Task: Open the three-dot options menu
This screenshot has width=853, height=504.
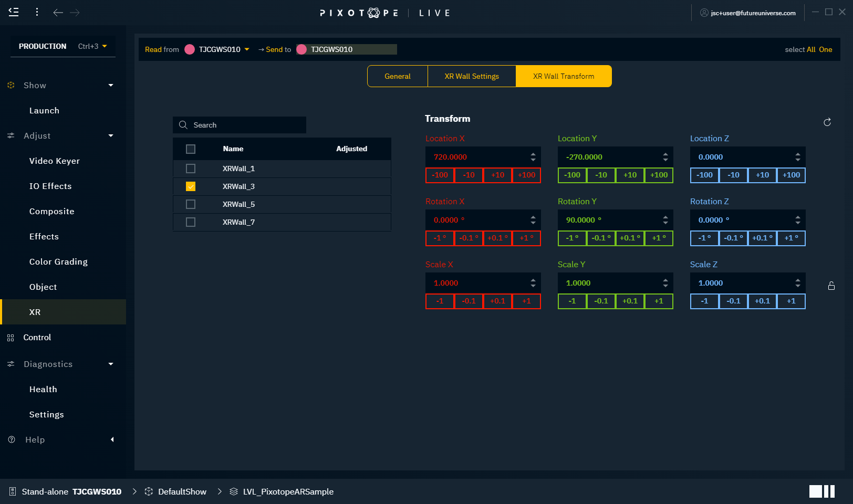Action: [x=37, y=12]
